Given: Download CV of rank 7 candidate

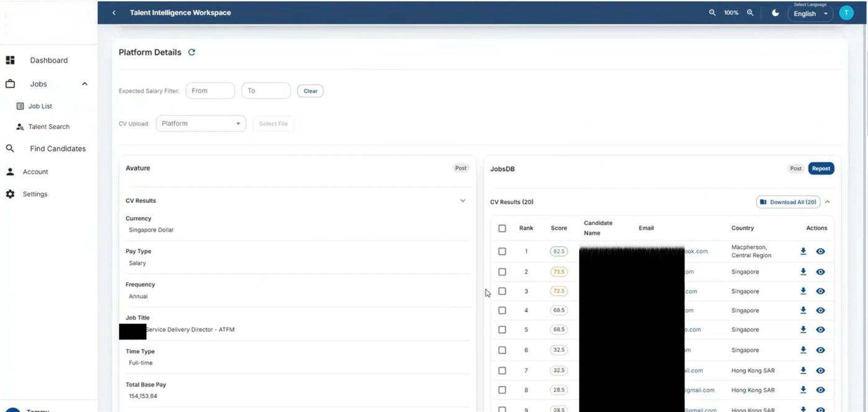Looking at the screenshot, I should 803,370.
